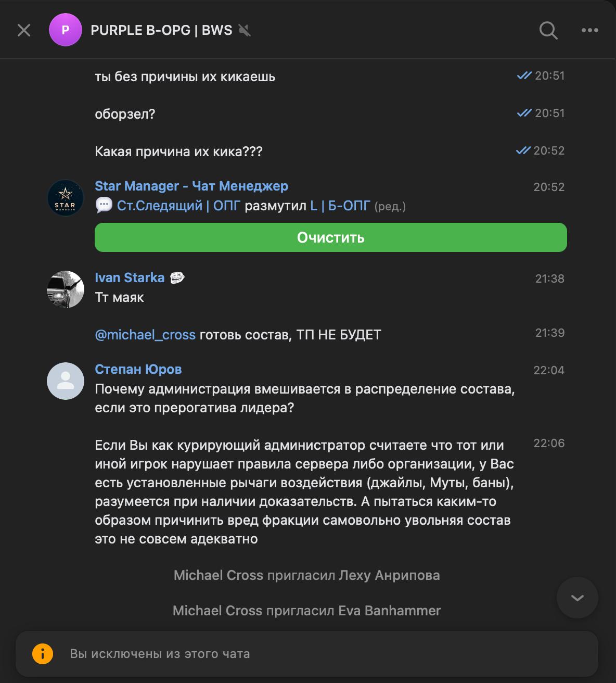Click the orange info icon in the excluded notice
This screenshot has width=616, height=683.
pos(43,654)
